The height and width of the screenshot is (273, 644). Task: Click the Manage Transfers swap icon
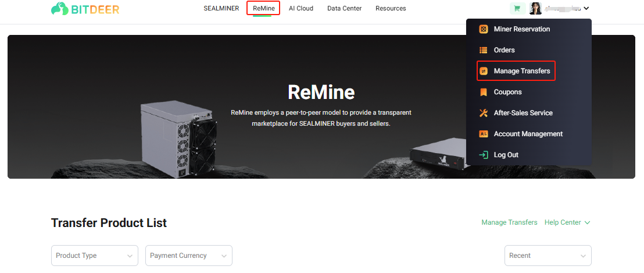point(484,71)
